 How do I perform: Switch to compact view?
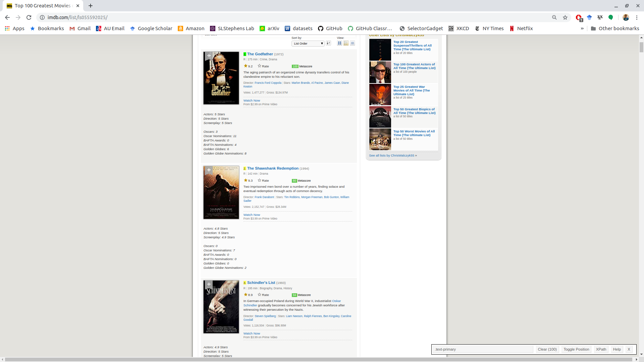(x=352, y=43)
